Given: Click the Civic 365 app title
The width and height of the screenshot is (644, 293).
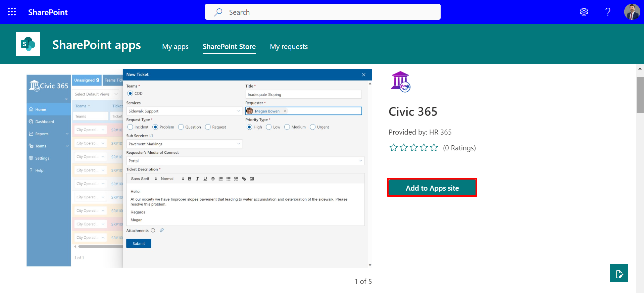Looking at the screenshot, I should 413,111.
